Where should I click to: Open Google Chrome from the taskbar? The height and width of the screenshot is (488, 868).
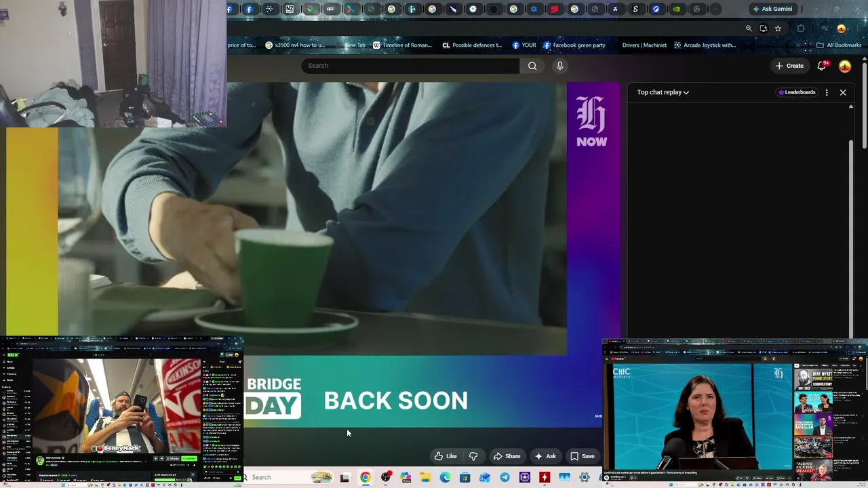point(366,478)
